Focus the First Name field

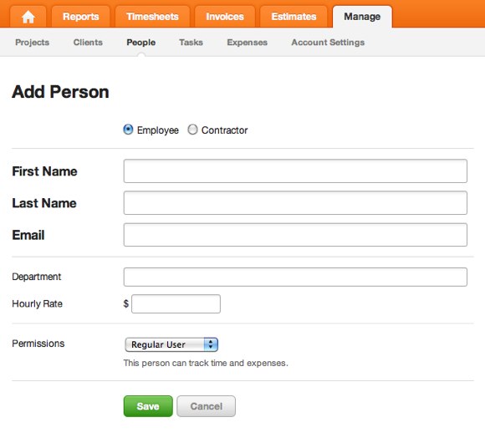pyautogui.click(x=295, y=171)
